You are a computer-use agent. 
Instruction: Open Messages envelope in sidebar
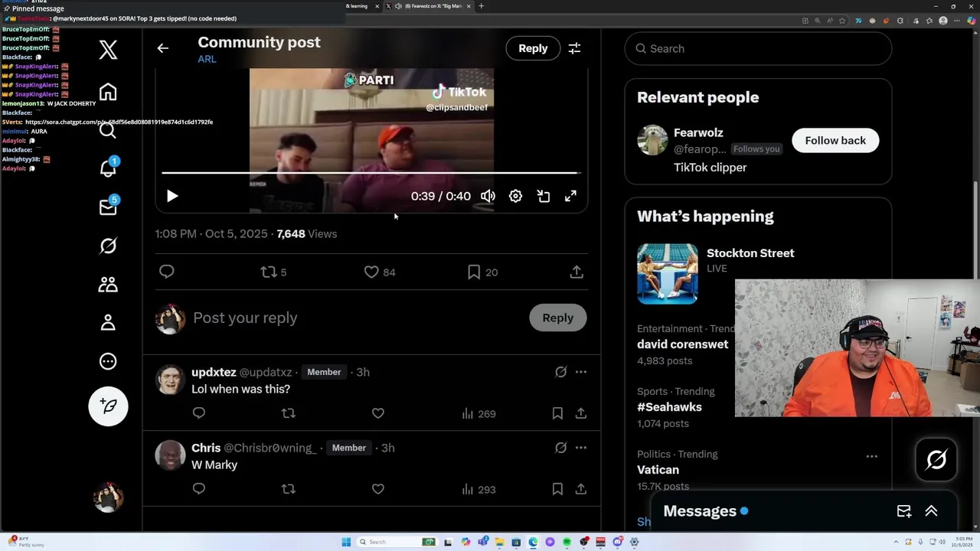click(x=108, y=207)
